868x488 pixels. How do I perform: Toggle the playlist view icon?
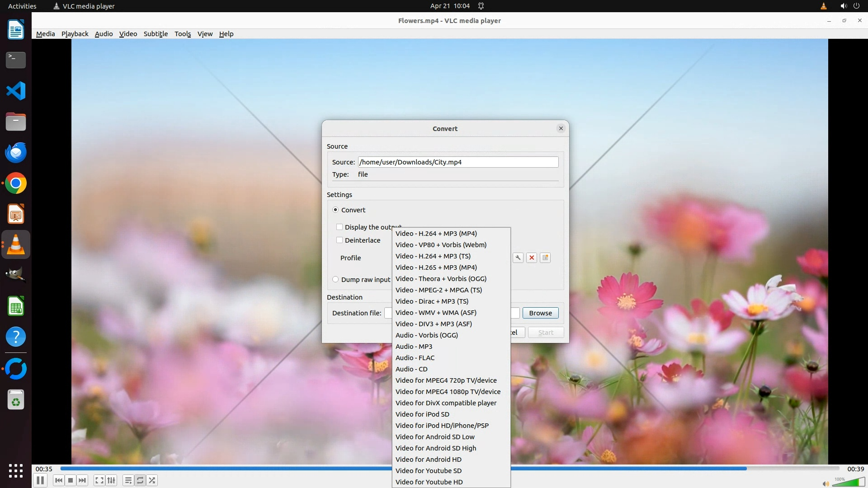pyautogui.click(x=128, y=480)
